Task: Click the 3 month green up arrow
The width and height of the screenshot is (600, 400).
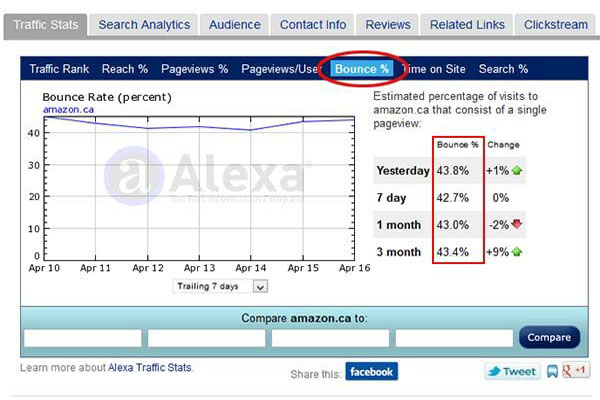Action: [517, 252]
